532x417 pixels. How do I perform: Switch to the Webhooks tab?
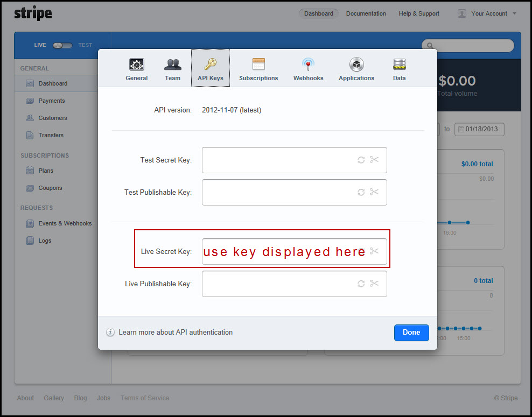click(308, 69)
